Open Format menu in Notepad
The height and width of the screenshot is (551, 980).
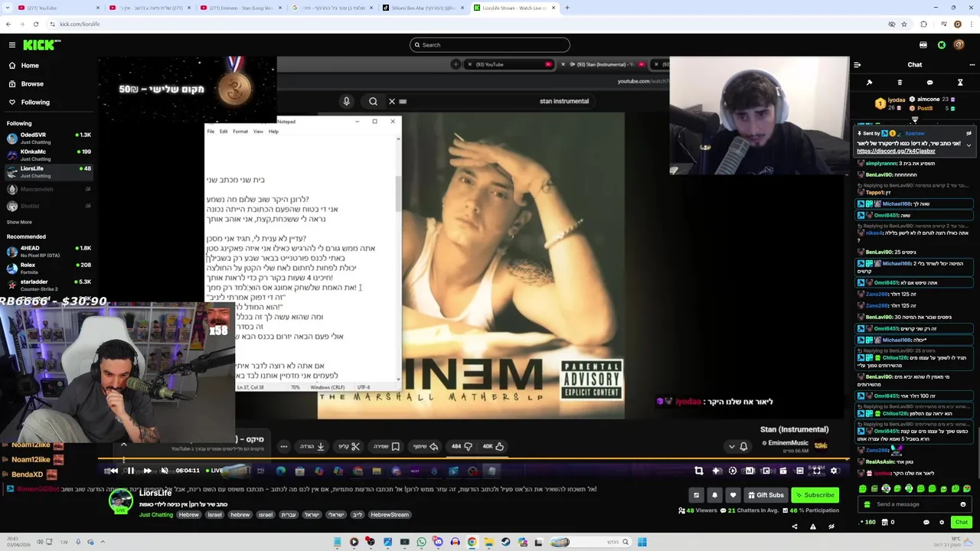240,132
